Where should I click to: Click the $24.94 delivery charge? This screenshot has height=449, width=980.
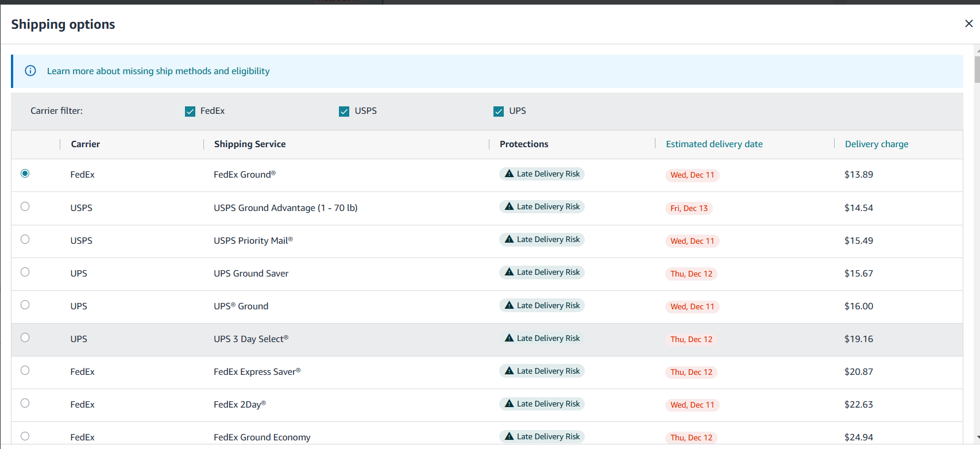click(859, 438)
